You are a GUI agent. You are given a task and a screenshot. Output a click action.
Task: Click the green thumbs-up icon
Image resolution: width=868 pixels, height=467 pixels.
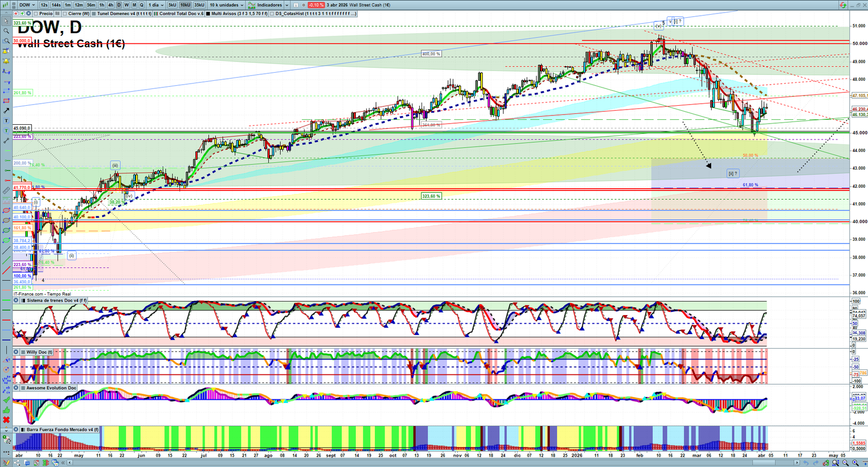6,410
